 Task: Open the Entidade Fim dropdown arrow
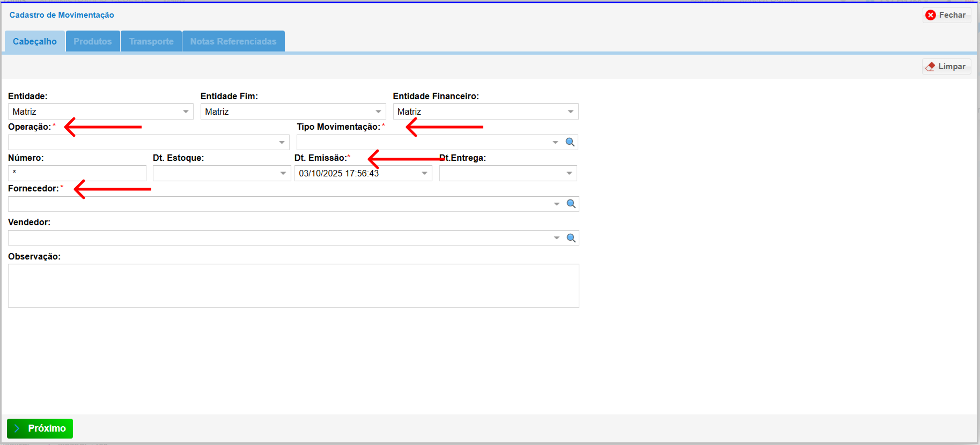click(379, 112)
